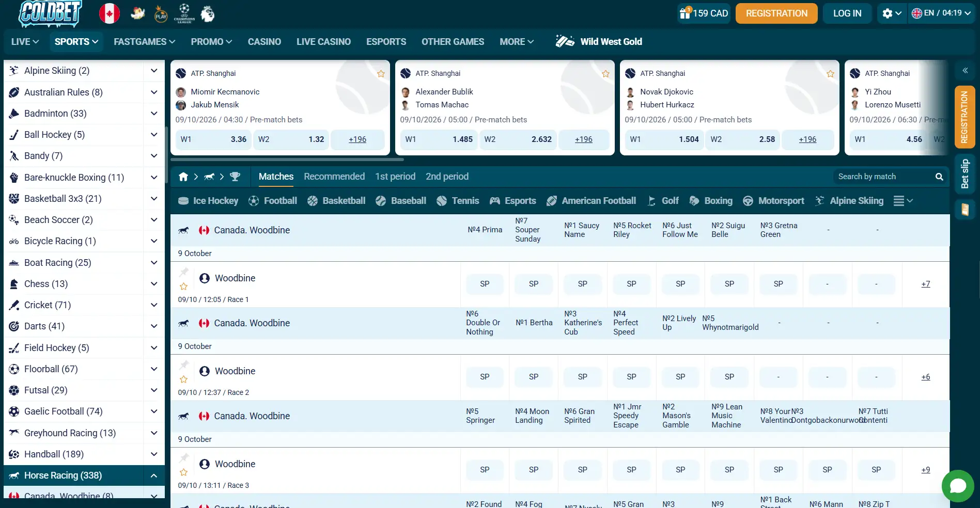The width and height of the screenshot is (980, 508).
Task: Click the Search by match field
Action: 885,177
